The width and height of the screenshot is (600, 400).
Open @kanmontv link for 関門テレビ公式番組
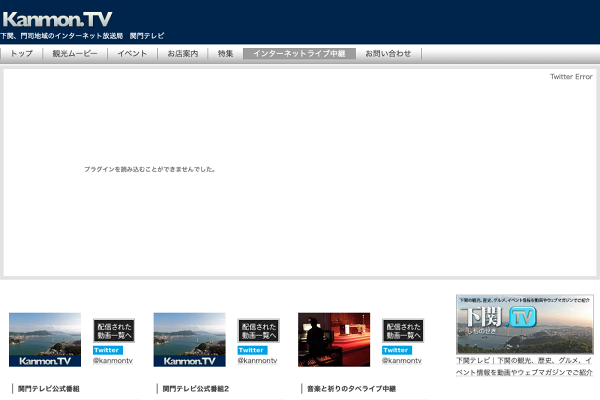tap(113, 361)
